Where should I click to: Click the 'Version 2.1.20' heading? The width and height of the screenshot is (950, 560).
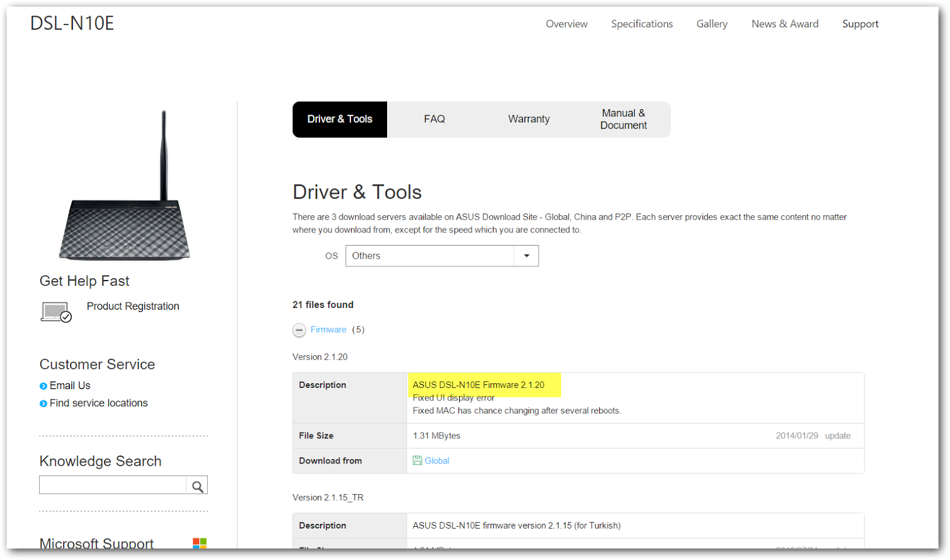(x=320, y=357)
